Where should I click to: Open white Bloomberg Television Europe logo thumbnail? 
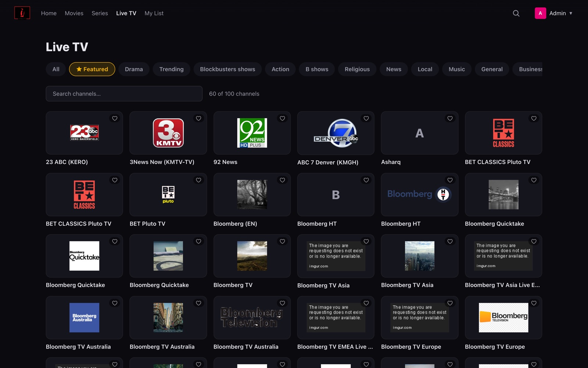click(x=503, y=318)
